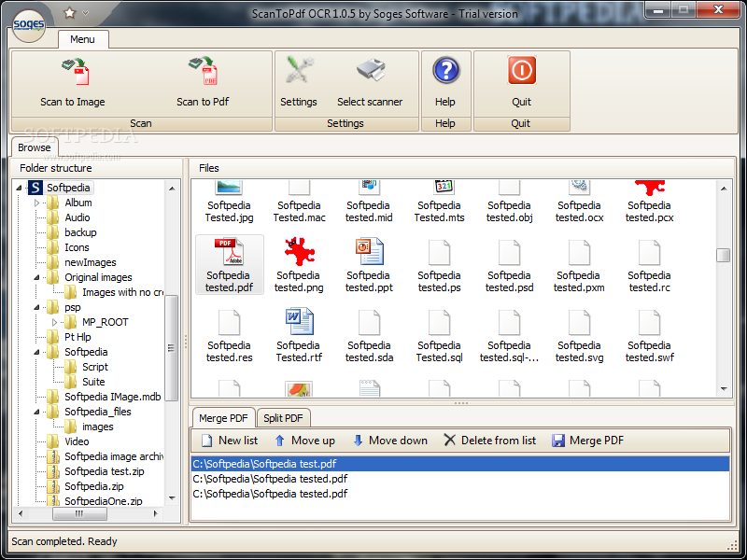Select the Softpedia tested.sda file
The width and height of the screenshot is (747, 560).
coord(369,335)
